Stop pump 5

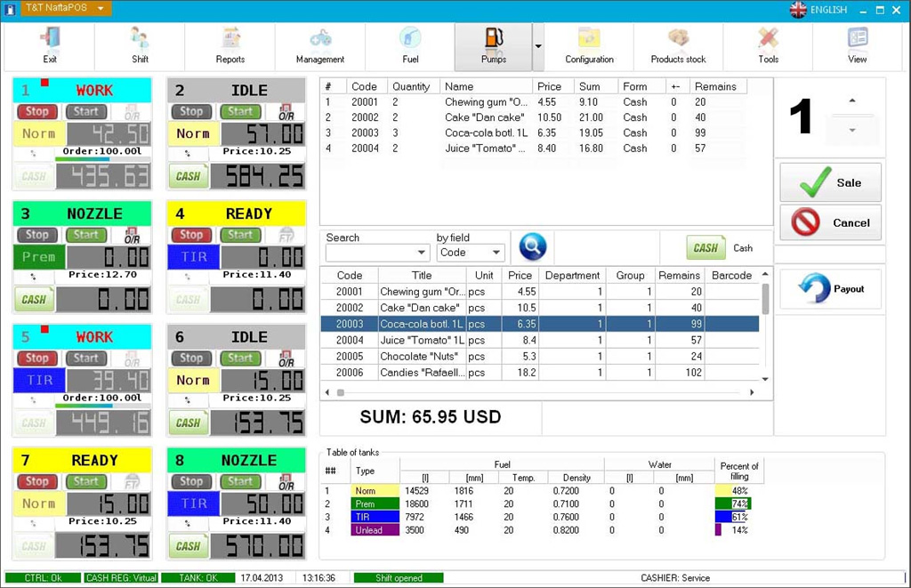[36, 358]
